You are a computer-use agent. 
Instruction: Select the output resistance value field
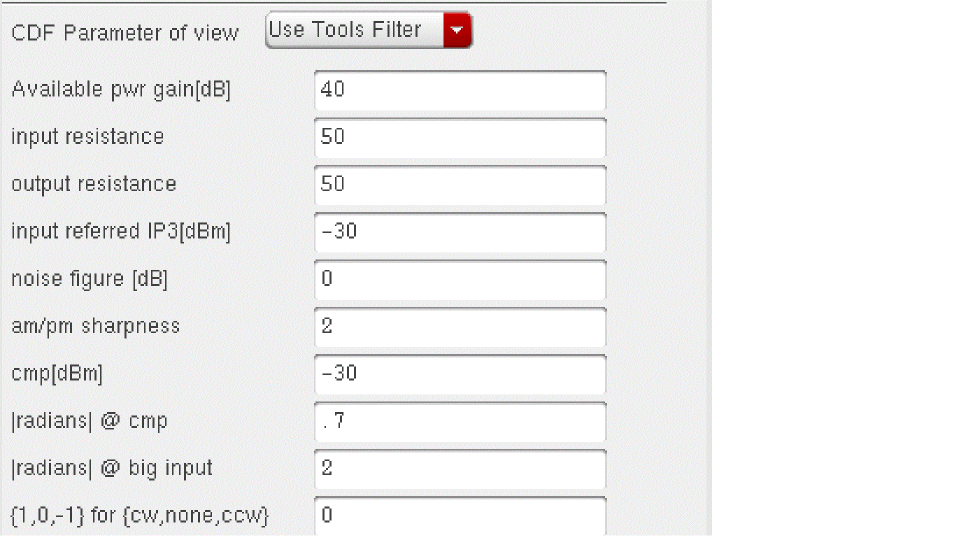[x=459, y=185]
